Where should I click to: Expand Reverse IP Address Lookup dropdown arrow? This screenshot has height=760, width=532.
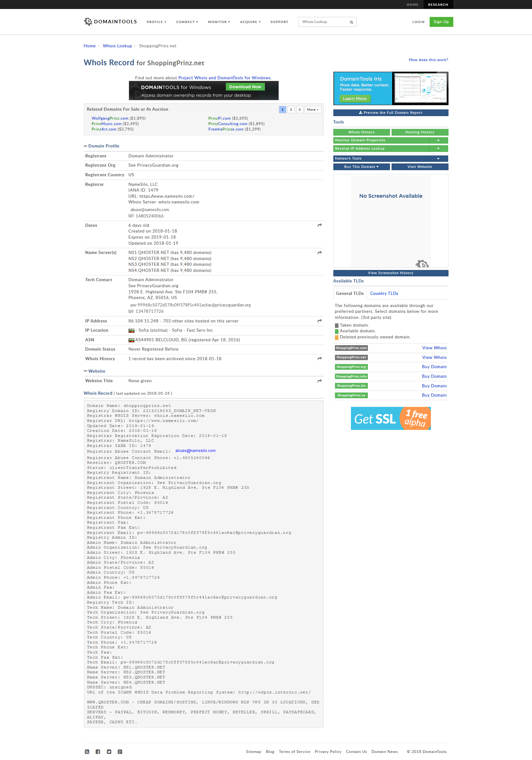[x=438, y=149]
